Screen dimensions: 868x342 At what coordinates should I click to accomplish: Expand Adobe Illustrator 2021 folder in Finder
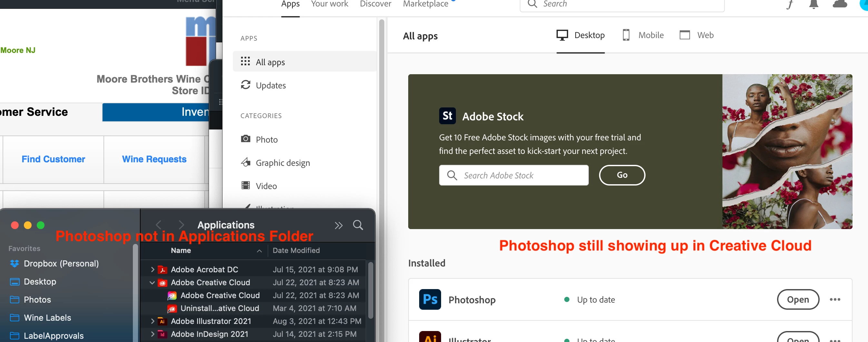pos(152,321)
